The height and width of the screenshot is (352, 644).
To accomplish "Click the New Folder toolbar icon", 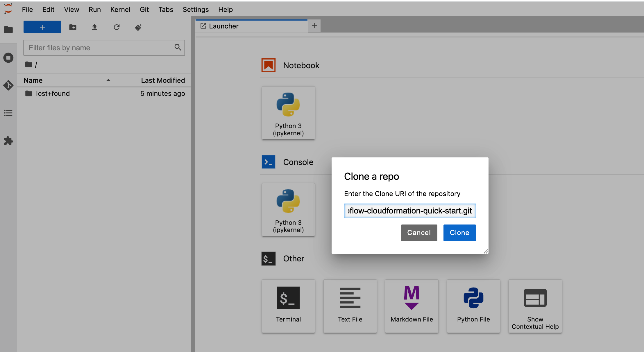I will coord(73,27).
